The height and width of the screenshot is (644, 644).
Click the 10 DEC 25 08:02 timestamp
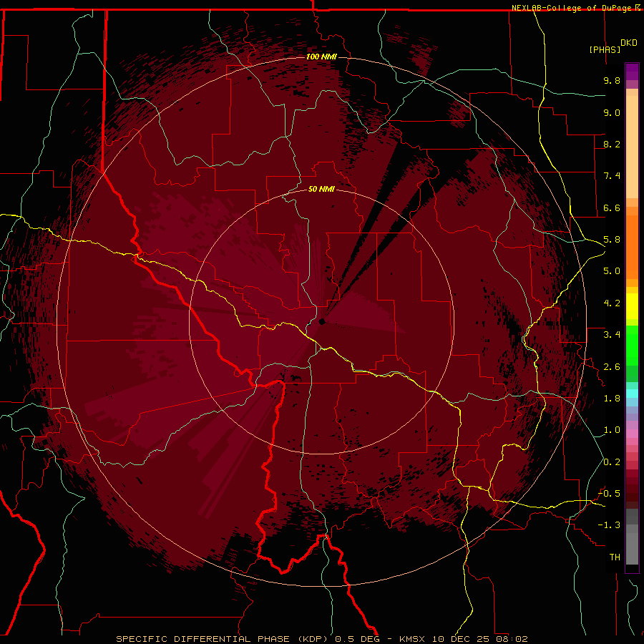click(x=480, y=639)
